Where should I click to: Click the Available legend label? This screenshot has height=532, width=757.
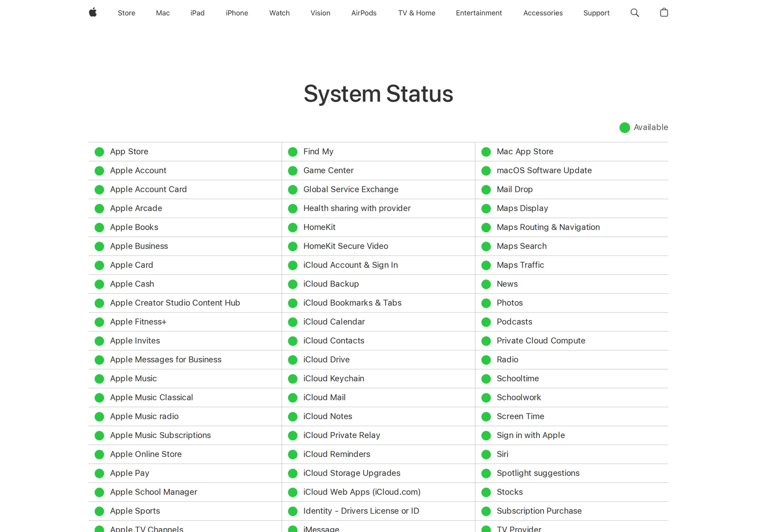click(651, 127)
